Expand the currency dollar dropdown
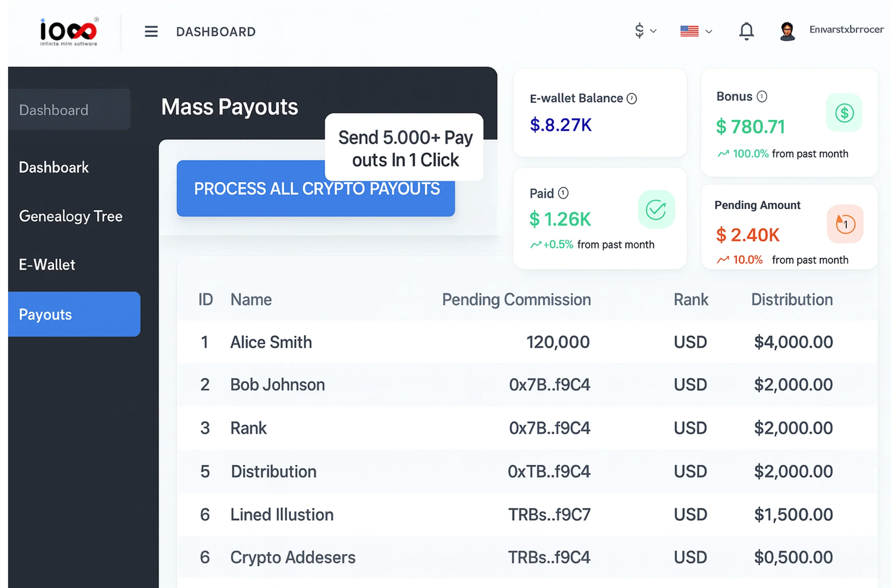 [645, 31]
